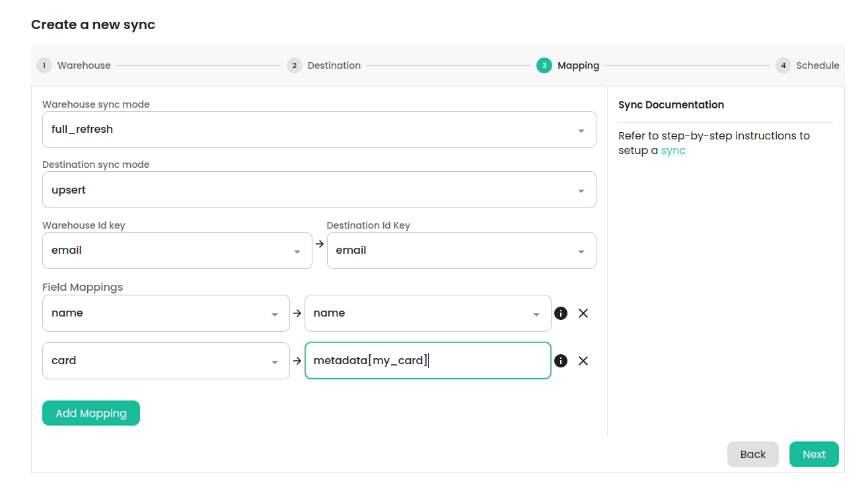Viewport: 868px width, 493px height.
Task: Open Warehouse Id key email dropdown
Action: click(177, 250)
